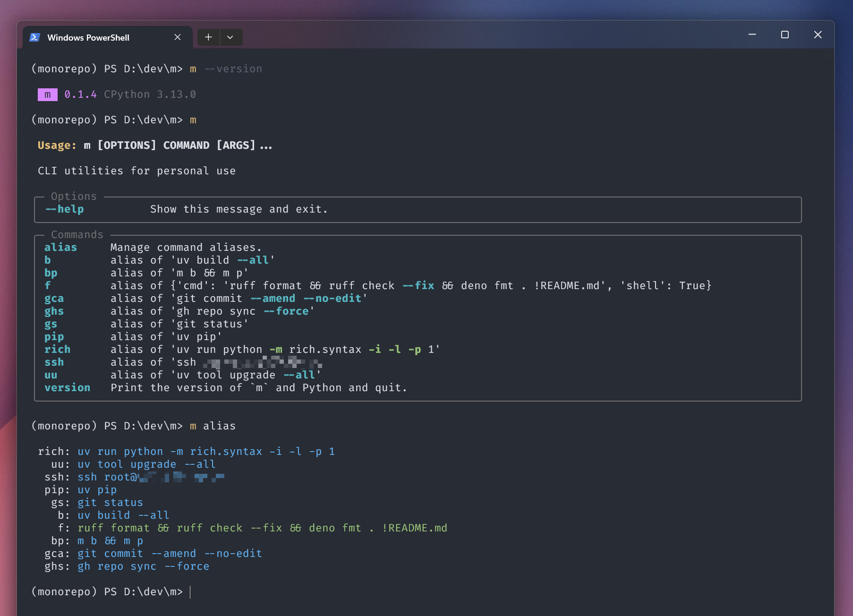Click the cursor at the last prompt
853x616 pixels.
190,592
